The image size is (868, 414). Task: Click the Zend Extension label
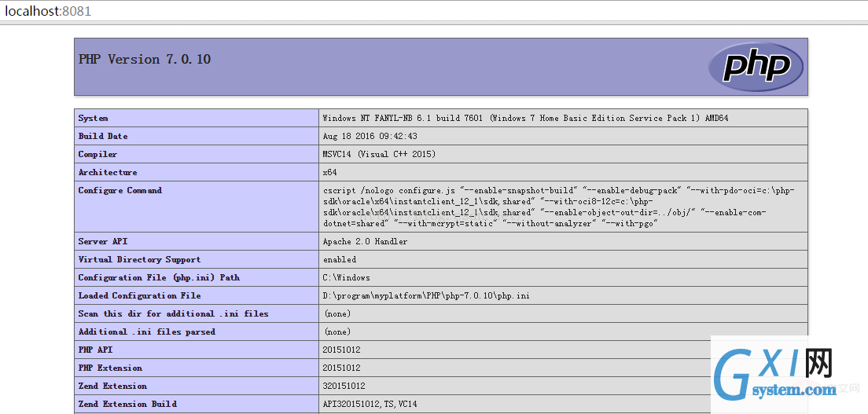coord(112,387)
